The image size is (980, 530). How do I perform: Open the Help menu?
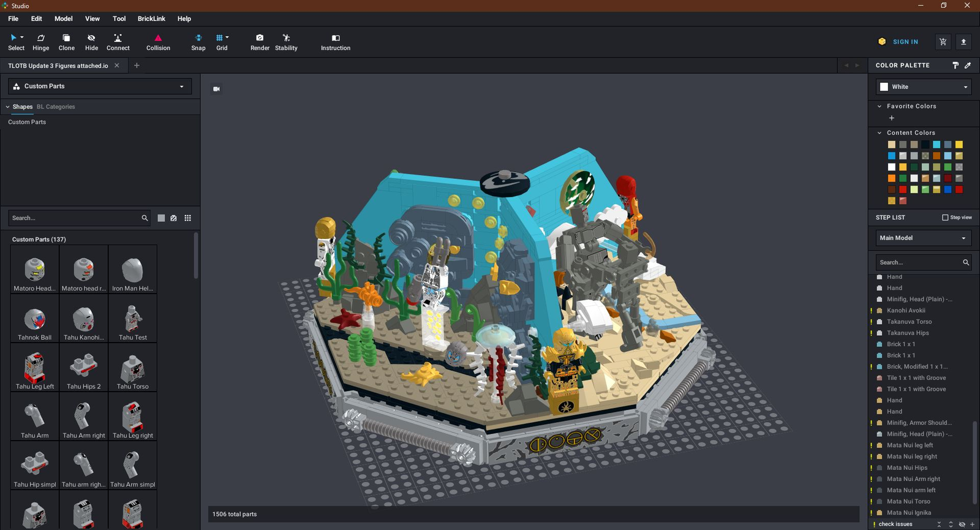coord(184,18)
